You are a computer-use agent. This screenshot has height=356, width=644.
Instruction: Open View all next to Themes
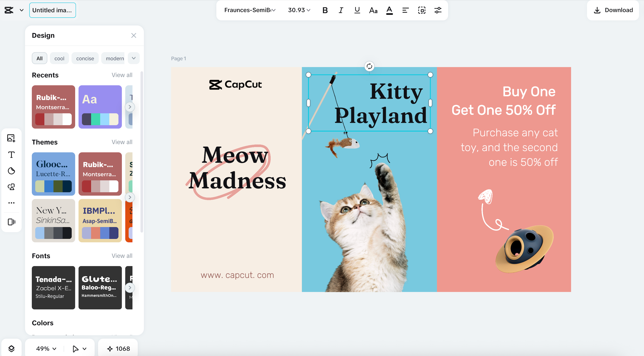click(122, 142)
